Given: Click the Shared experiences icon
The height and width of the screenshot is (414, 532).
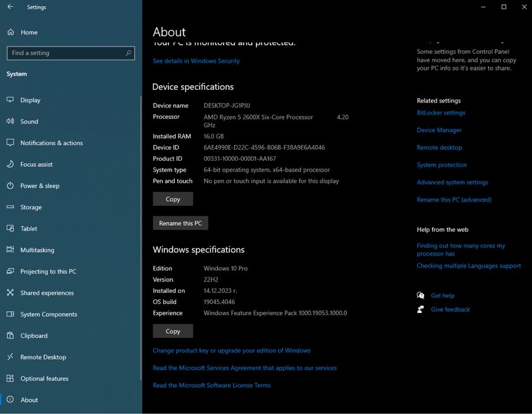Looking at the screenshot, I should pos(10,292).
